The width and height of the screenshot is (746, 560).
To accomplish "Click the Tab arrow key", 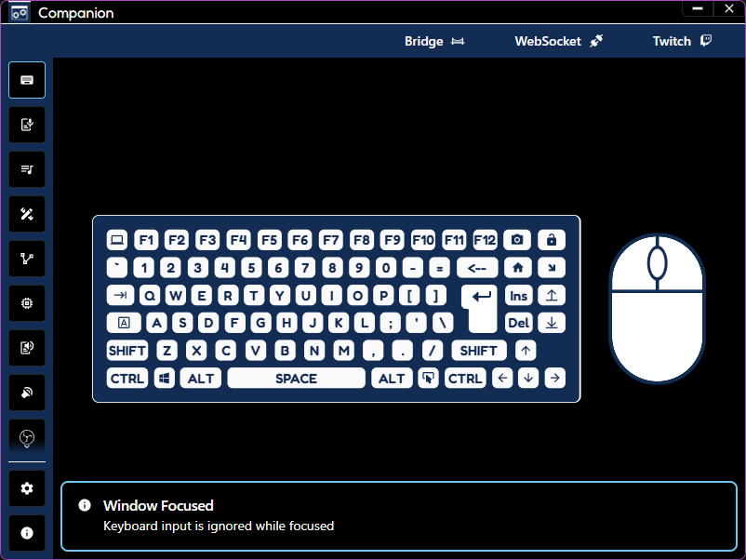I will (x=120, y=296).
